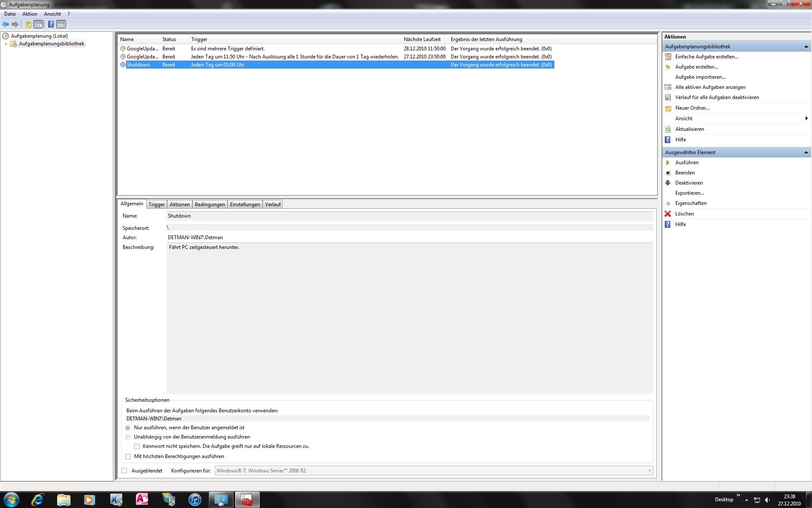Expand the Aufgabenplanungsbibliothek tree node
This screenshot has height=508, width=812.
pyautogui.click(x=6, y=44)
